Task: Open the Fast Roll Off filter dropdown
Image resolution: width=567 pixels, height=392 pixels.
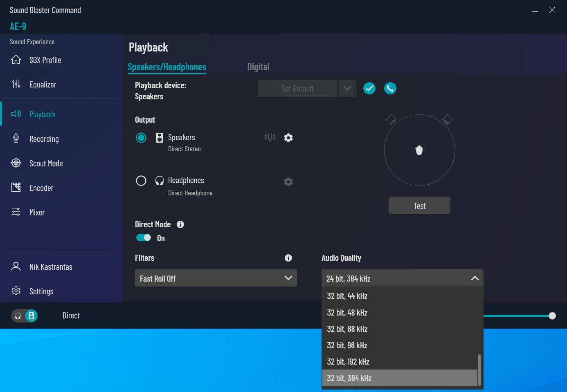Action: click(x=216, y=278)
